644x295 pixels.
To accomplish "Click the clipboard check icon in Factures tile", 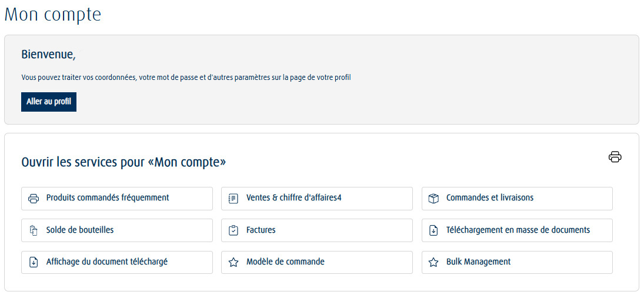I will 233,230.
